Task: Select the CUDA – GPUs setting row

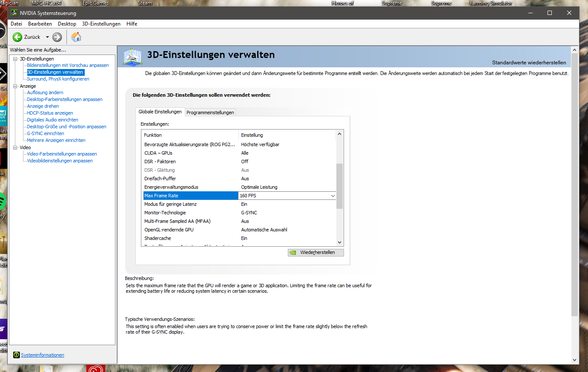Action: click(239, 153)
